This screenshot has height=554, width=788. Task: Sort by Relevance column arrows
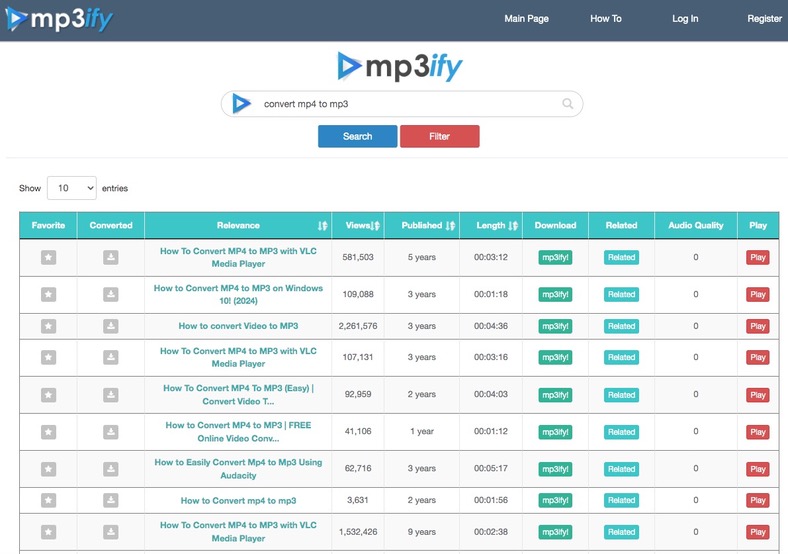point(322,226)
